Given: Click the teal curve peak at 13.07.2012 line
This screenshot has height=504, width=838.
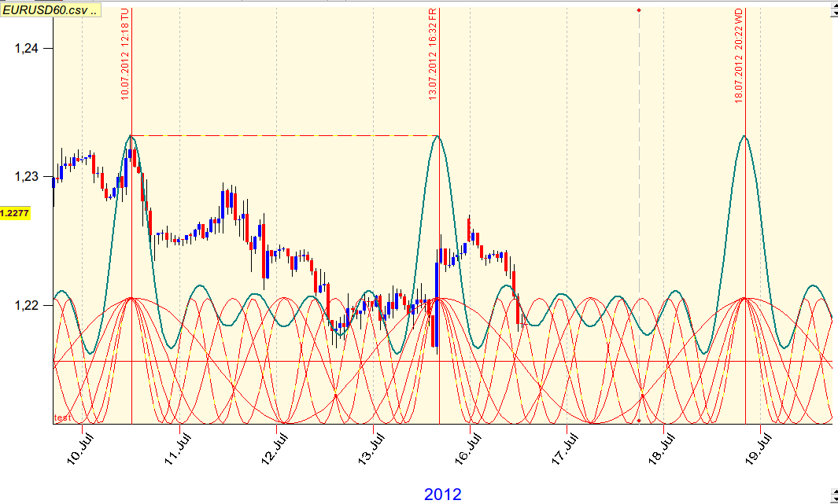Looking at the screenshot, I should pyautogui.click(x=437, y=137).
